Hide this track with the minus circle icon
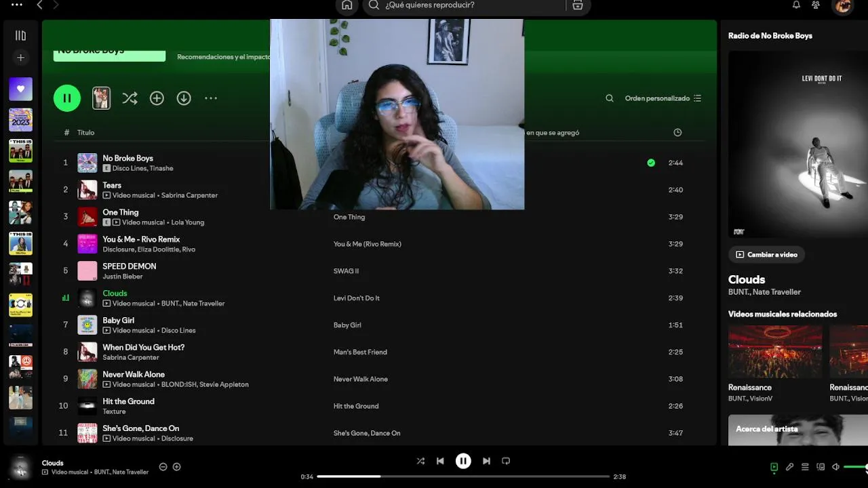This screenshot has height=488, width=868. coord(163,467)
